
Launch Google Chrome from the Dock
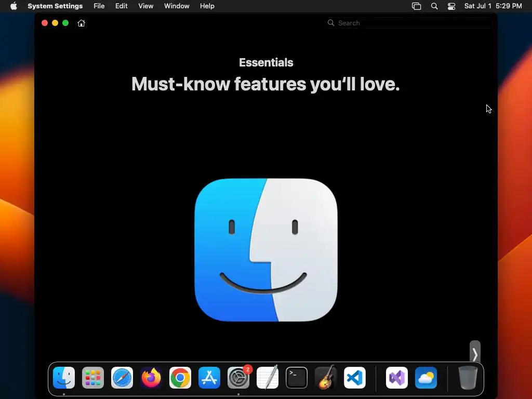tap(180, 378)
